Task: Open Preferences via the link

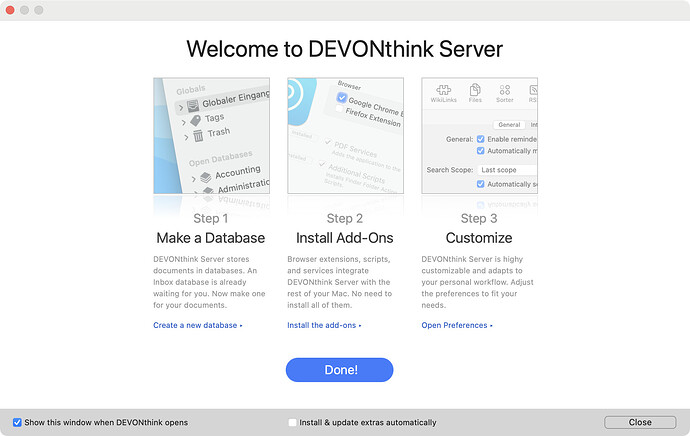Action: pyautogui.click(x=457, y=325)
